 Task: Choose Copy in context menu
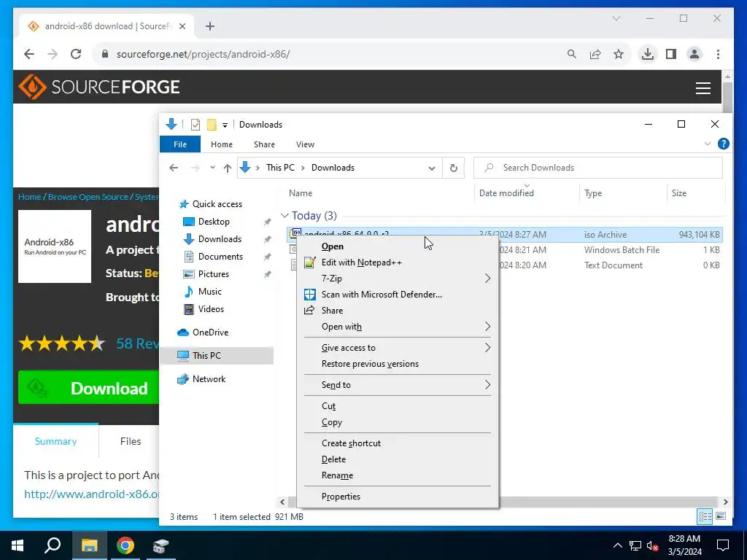click(398, 422)
